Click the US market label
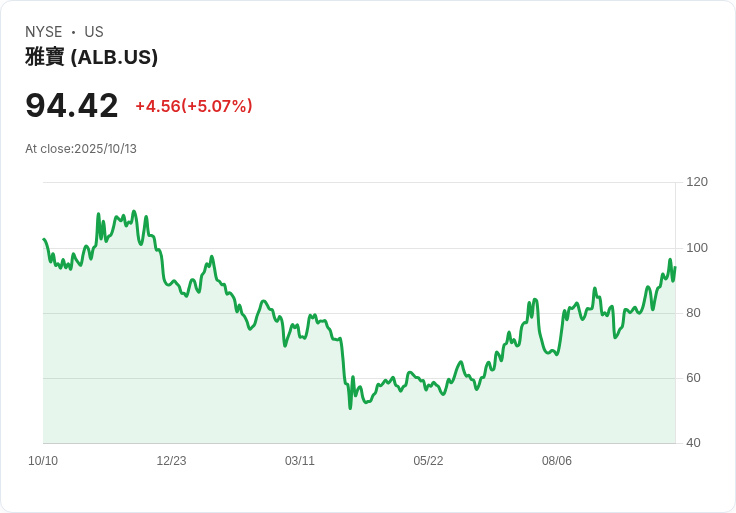 click(x=94, y=32)
